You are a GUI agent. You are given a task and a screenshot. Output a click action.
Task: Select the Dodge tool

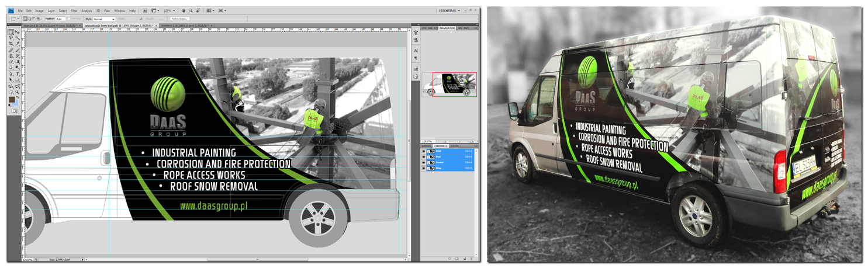click(18, 67)
